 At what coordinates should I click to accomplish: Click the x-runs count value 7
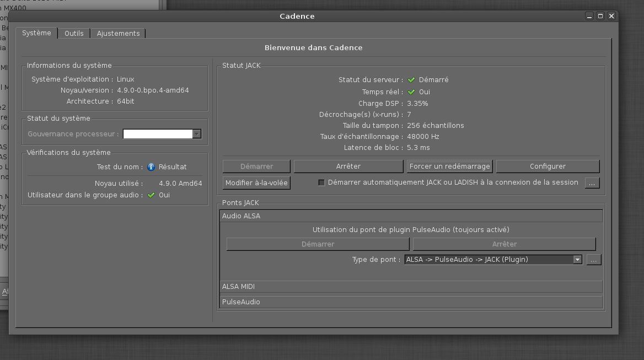[409, 115]
